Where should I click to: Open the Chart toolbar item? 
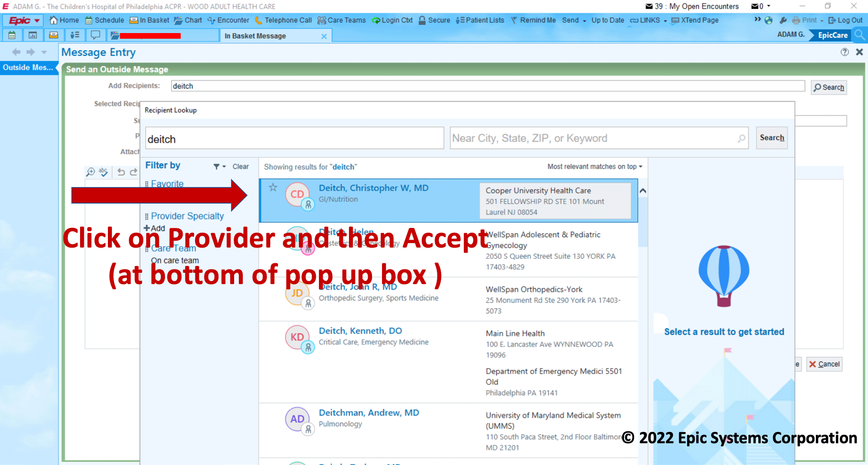tap(188, 20)
